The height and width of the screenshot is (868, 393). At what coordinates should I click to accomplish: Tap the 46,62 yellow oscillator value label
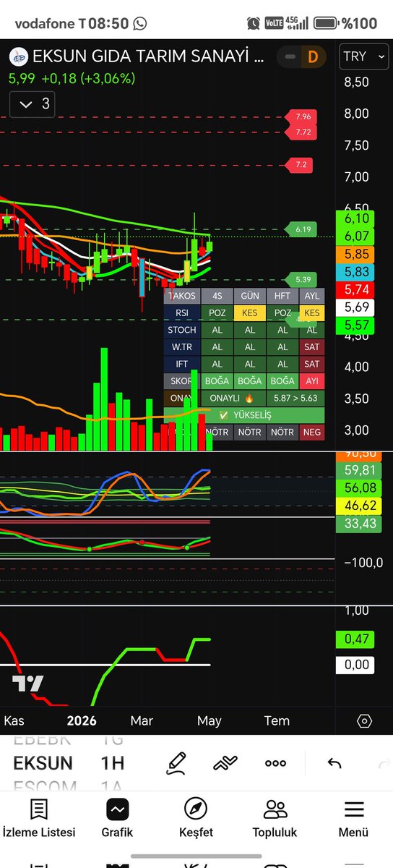[x=357, y=506]
